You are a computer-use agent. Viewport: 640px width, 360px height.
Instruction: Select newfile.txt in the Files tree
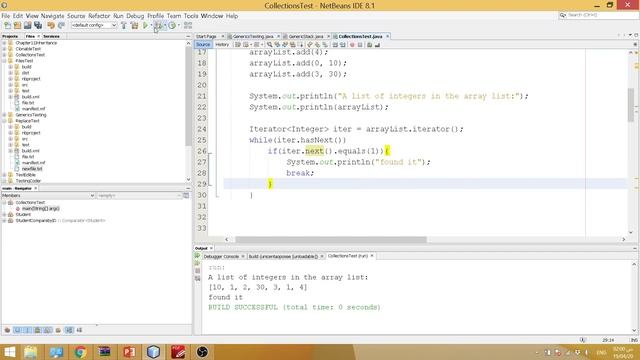(32, 169)
